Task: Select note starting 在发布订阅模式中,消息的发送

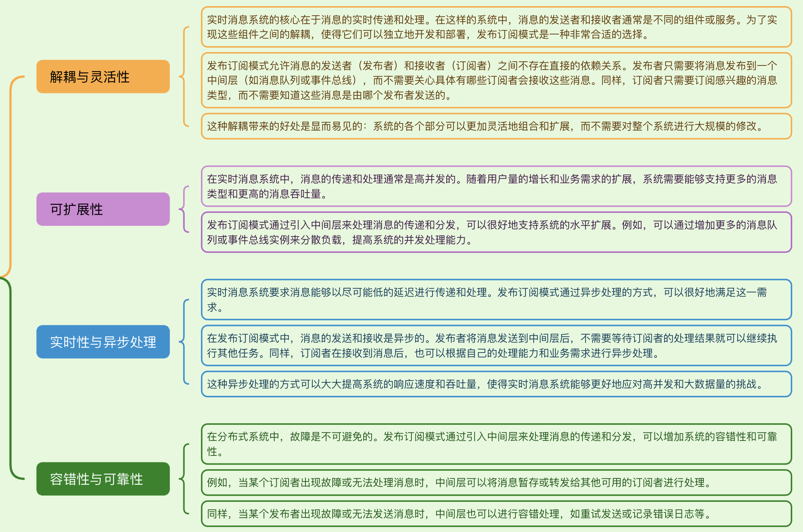Action: 496,346
